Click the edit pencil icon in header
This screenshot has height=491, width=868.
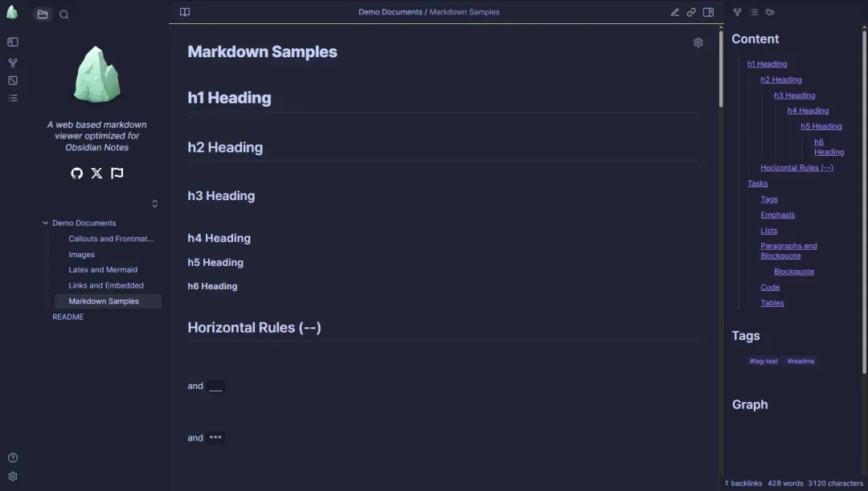tap(675, 12)
